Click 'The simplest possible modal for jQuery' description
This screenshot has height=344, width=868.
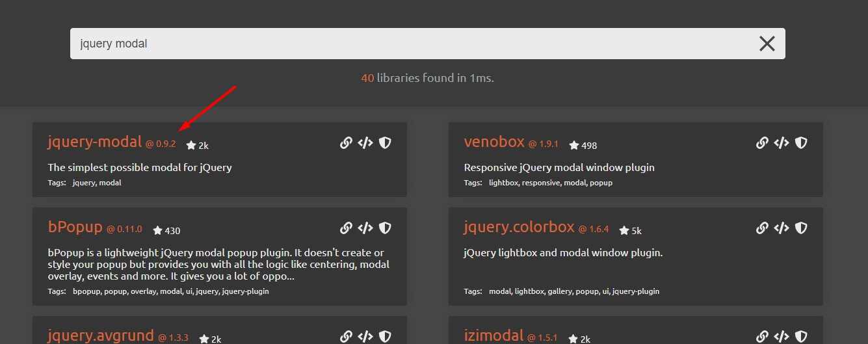tap(140, 167)
